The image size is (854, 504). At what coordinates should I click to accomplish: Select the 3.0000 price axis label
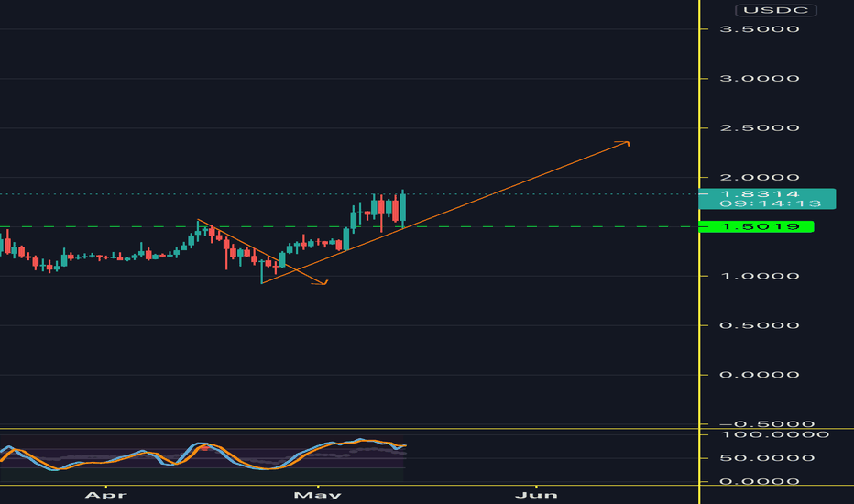(x=760, y=79)
